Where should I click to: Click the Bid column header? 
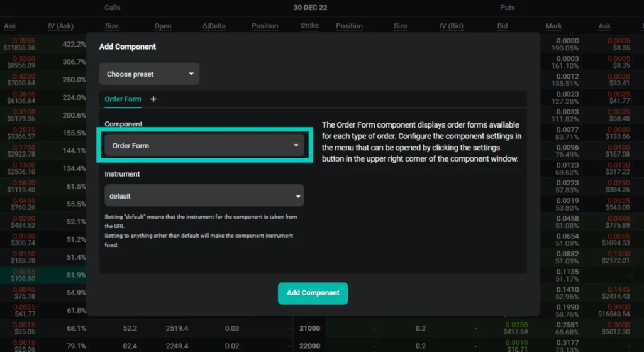[502, 26]
